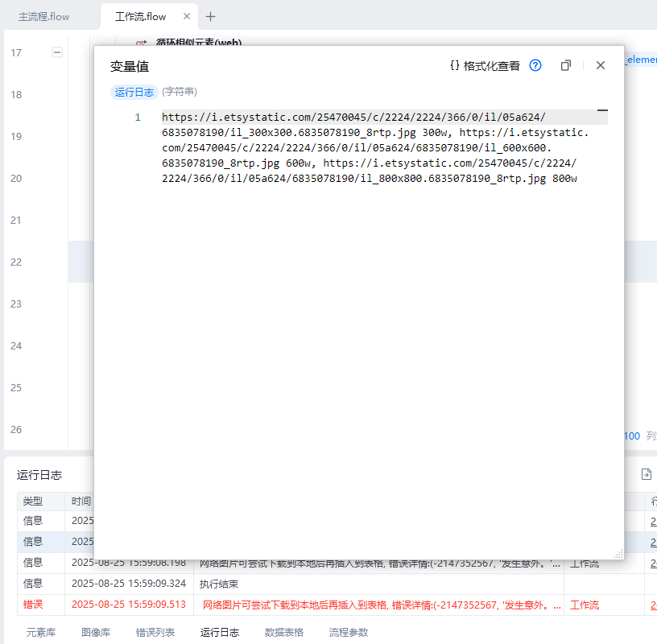Open the 流程参数 tab
Image resolution: width=657 pixels, height=644 pixels.
pos(348,632)
